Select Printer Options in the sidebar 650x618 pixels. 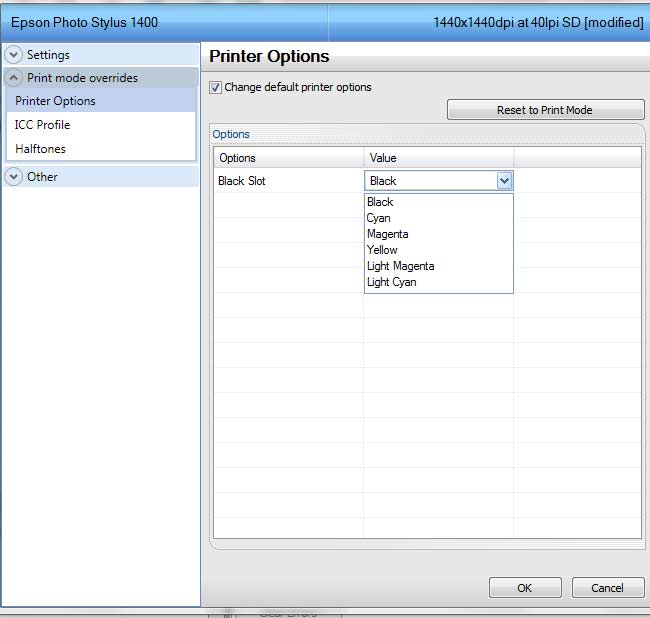pyautogui.click(x=56, y=101)
